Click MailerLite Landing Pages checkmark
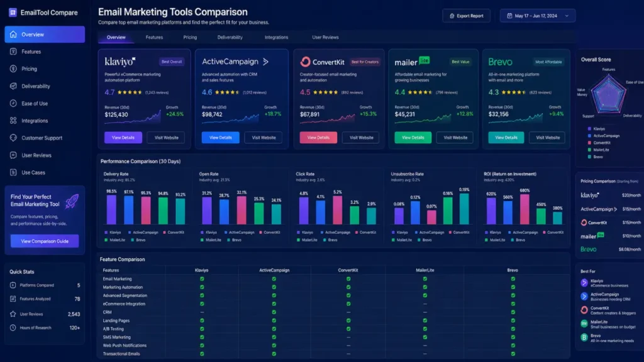Viewport: 644px width, 362px height. coord(425,321)
